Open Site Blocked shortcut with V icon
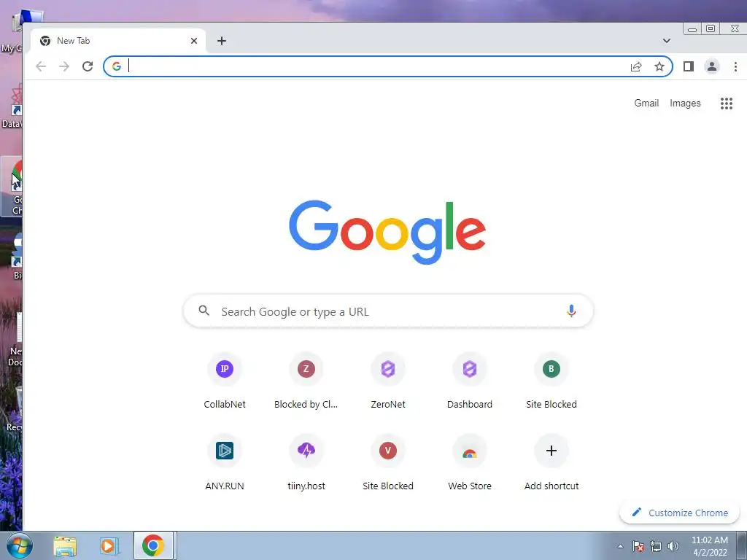The width and height of the screenshot is (747, 560). pos(388,462)
